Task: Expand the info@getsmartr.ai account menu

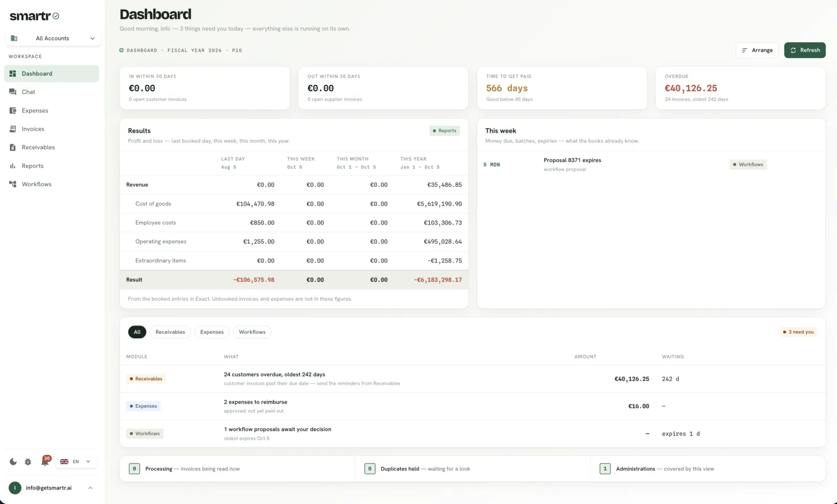Action: coord(51,488)
